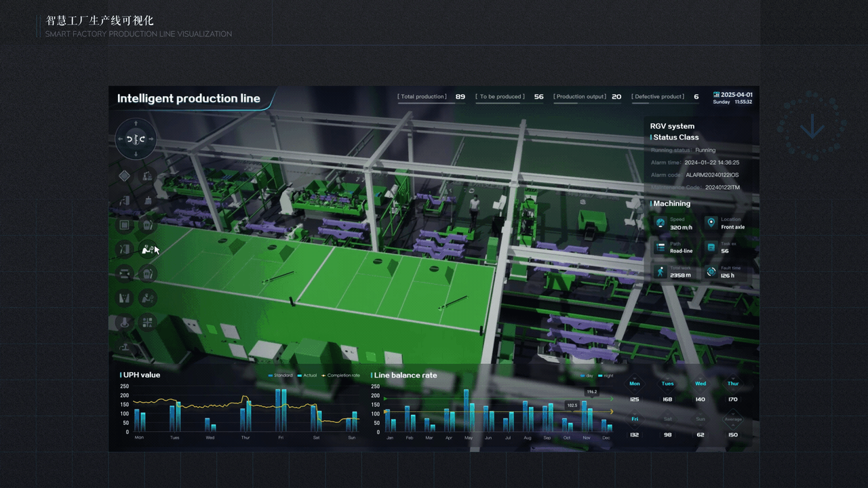Click the Line balance rate chart title
This screenshot has width=868, height=488.
tap(406, 375)
